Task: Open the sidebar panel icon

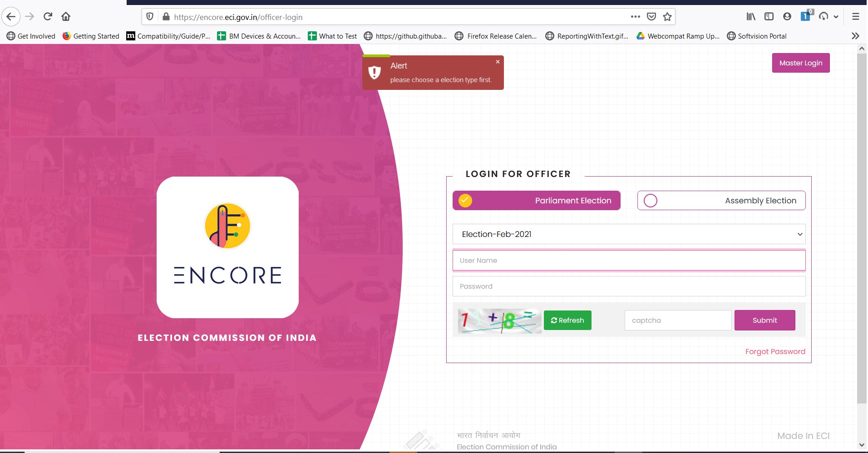Action: [x=769, y=16]
